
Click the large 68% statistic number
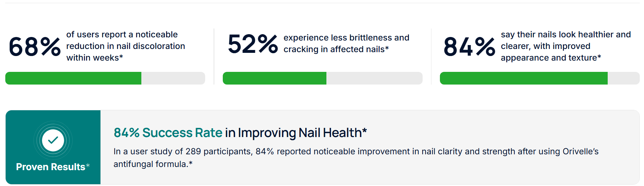click(35, 46)
